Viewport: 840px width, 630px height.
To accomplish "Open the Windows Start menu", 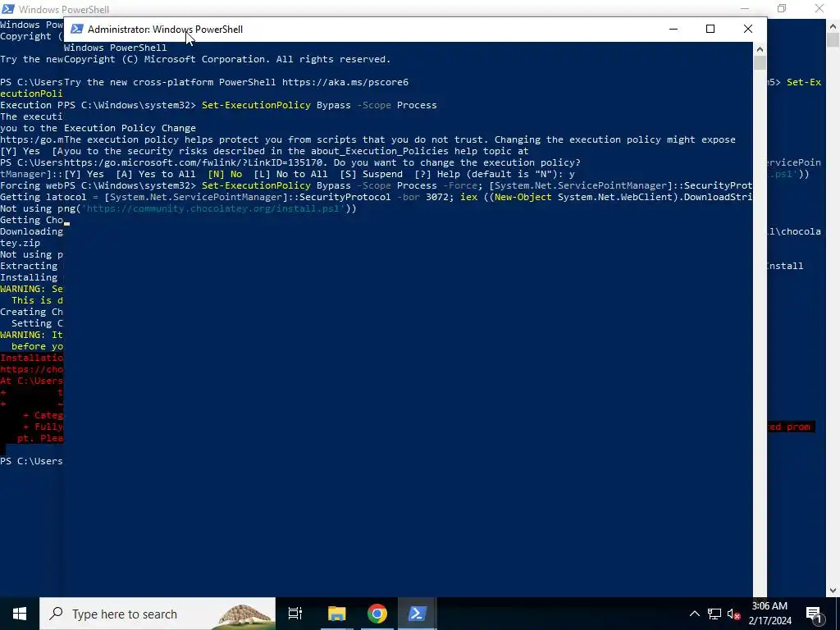I will click(20, 614).
